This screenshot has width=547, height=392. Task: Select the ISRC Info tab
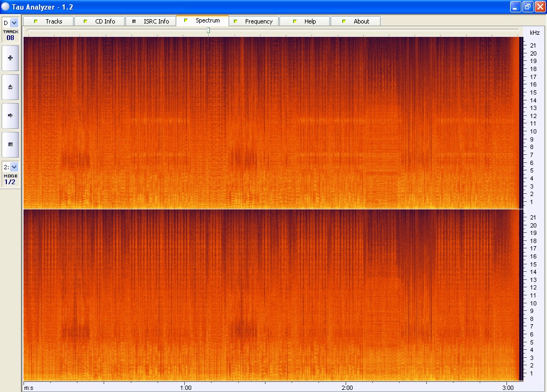tap(151, 21)
